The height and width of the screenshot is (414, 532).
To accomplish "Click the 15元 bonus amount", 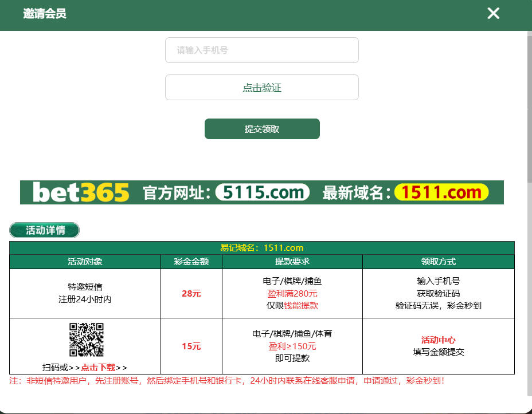I will point(191,346).
